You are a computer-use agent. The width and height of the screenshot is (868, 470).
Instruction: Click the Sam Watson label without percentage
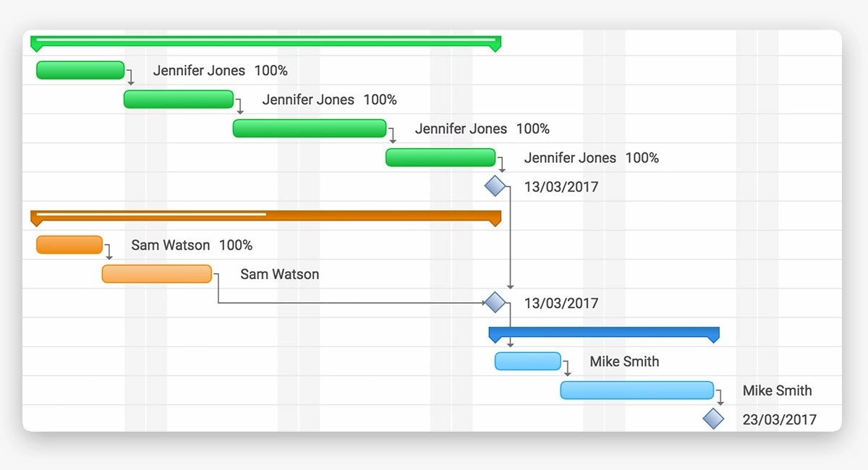pyautogui.click(x=279, y=274)
